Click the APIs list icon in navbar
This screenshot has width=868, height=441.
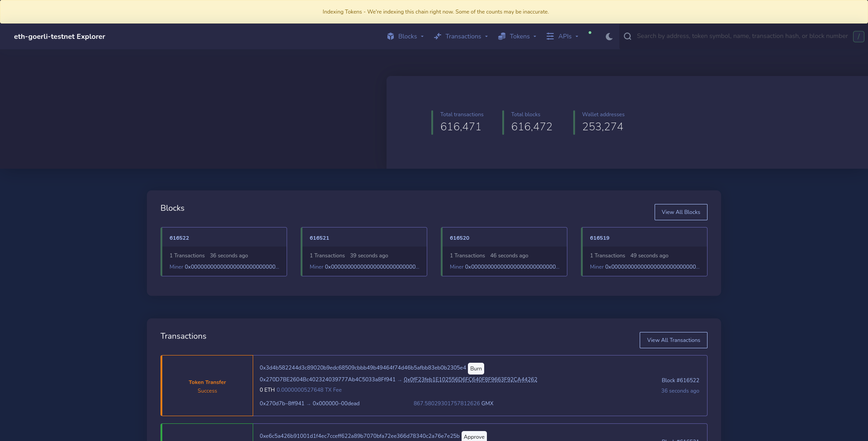pos(550,36)
